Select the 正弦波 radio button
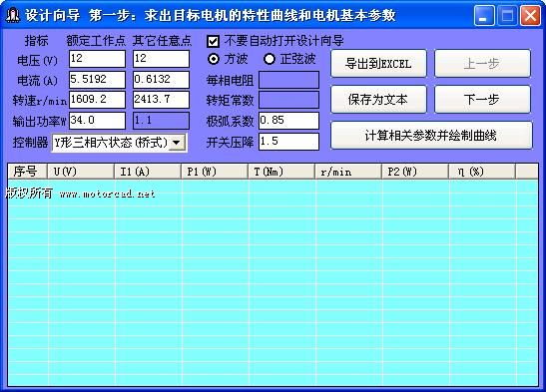The image size is (546, 392). (270, 59)
